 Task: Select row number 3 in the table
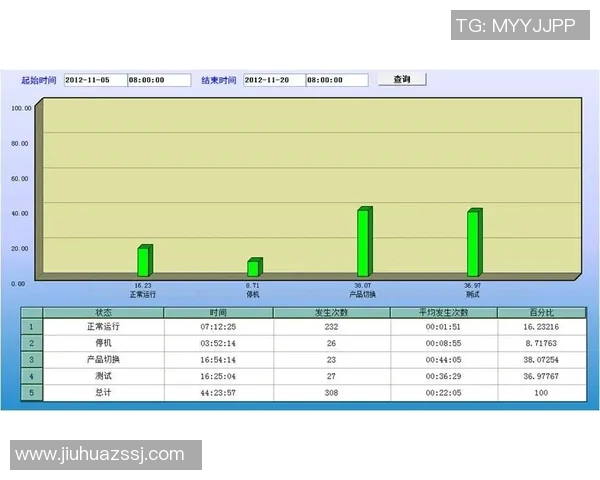tap(32, 359)
